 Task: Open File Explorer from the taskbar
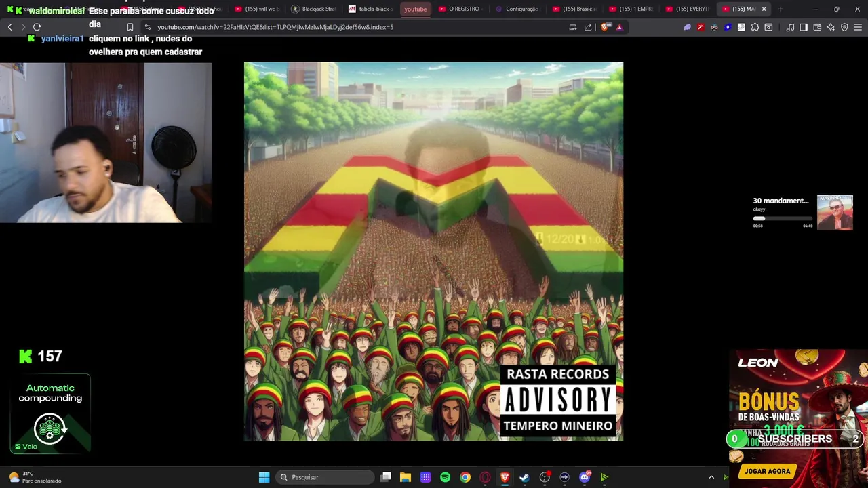(406, 477)
